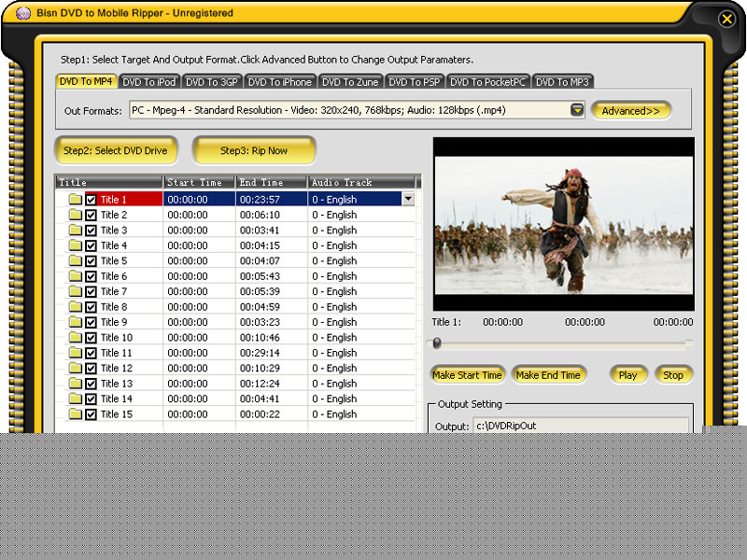Screen dimensions: 747x560
Task: Click the folder icon for Title 1
Action: 76,199
